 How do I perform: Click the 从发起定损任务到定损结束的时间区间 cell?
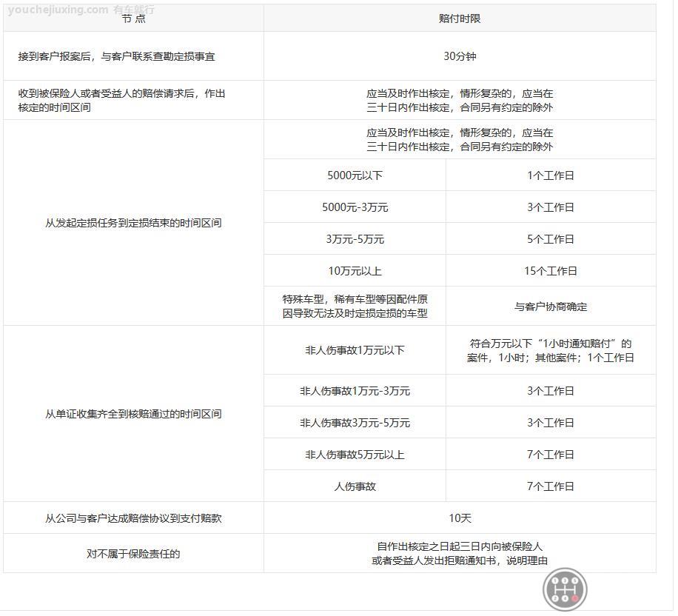click(133, 223)
